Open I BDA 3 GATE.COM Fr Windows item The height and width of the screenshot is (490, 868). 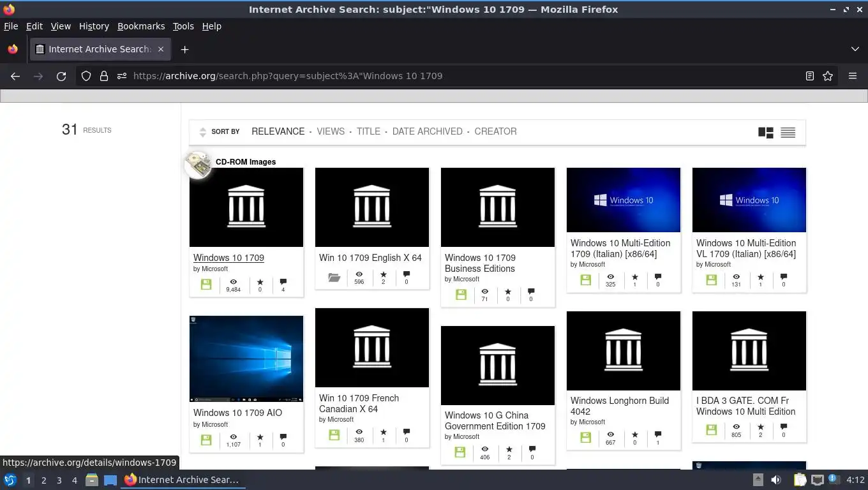coord(746,406)
